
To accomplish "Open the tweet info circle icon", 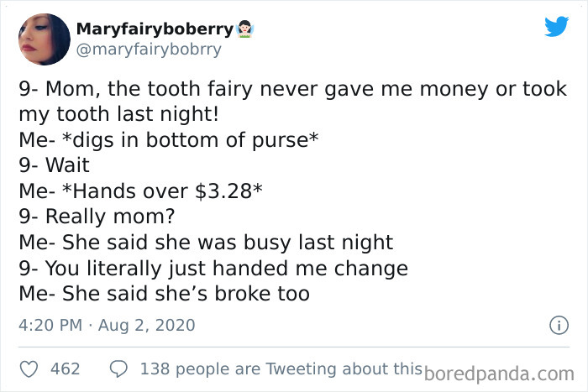I will tap(554, 325).
